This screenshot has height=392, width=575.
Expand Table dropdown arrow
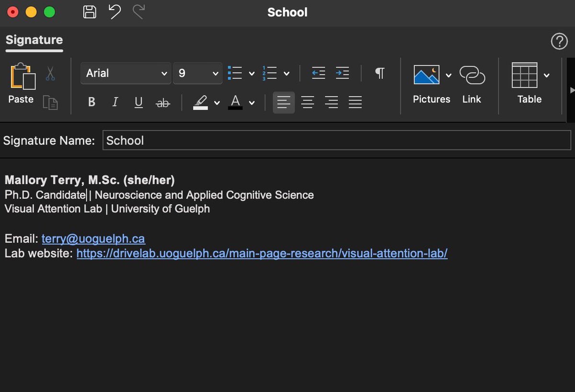[546, 75]
